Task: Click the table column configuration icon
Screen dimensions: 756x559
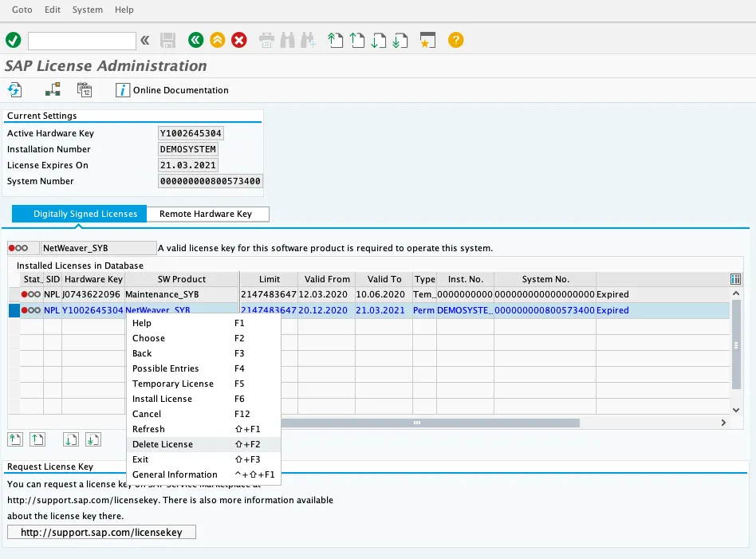Action: (735, 279)
